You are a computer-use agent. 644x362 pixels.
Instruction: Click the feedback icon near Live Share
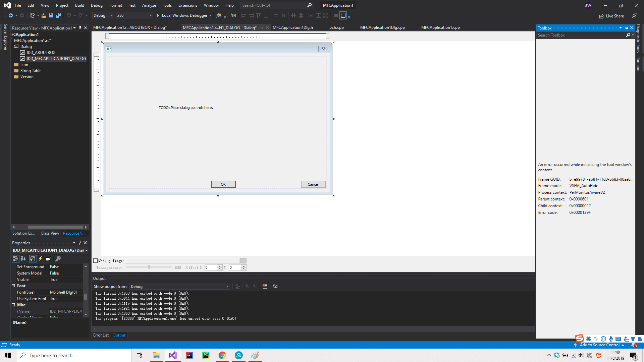635,16
